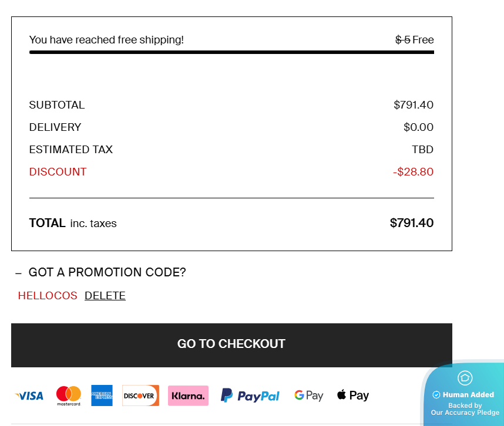Screen dimensions: 504x426
Task: Click the Total price $791.40
Action: [x=411, y=223]
